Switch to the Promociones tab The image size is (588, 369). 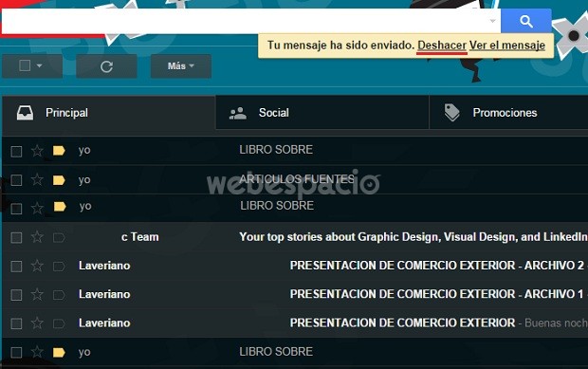(x=508, y=113)
